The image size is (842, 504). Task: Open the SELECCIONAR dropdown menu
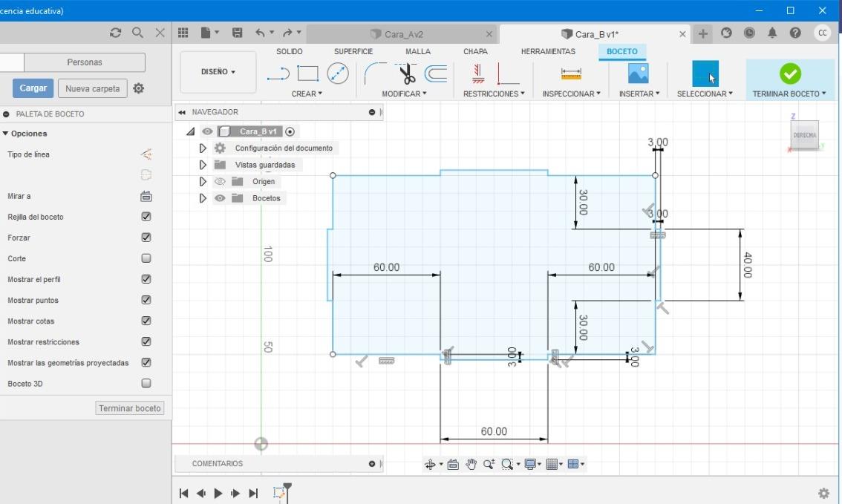[705, 94]
